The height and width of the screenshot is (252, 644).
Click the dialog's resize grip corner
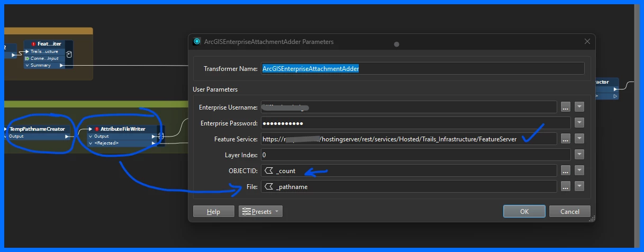coord(592,219)
